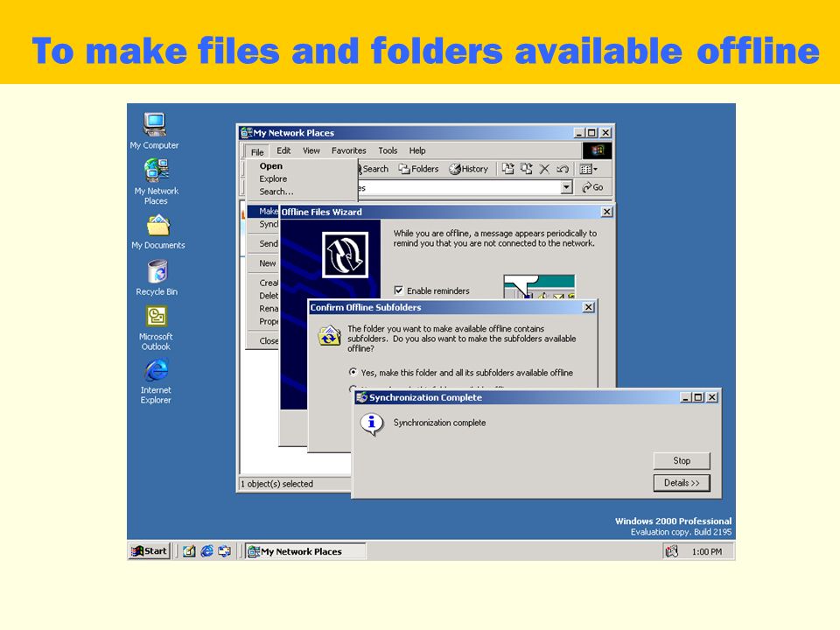Viewport: 840px width, 630px height.
Task: Click the Stop button in Synchronization dialog
Action: (682, 461)
